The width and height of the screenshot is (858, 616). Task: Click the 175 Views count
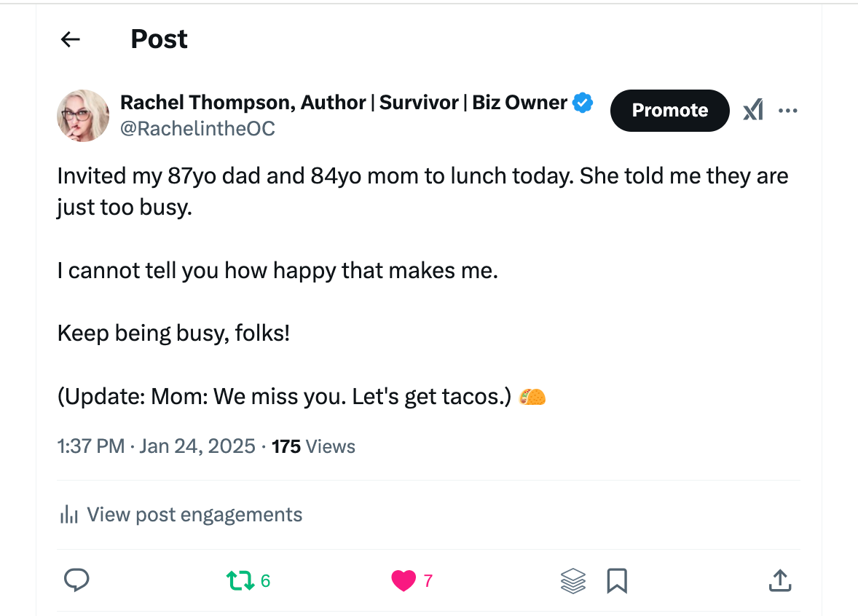pos(313,446)
